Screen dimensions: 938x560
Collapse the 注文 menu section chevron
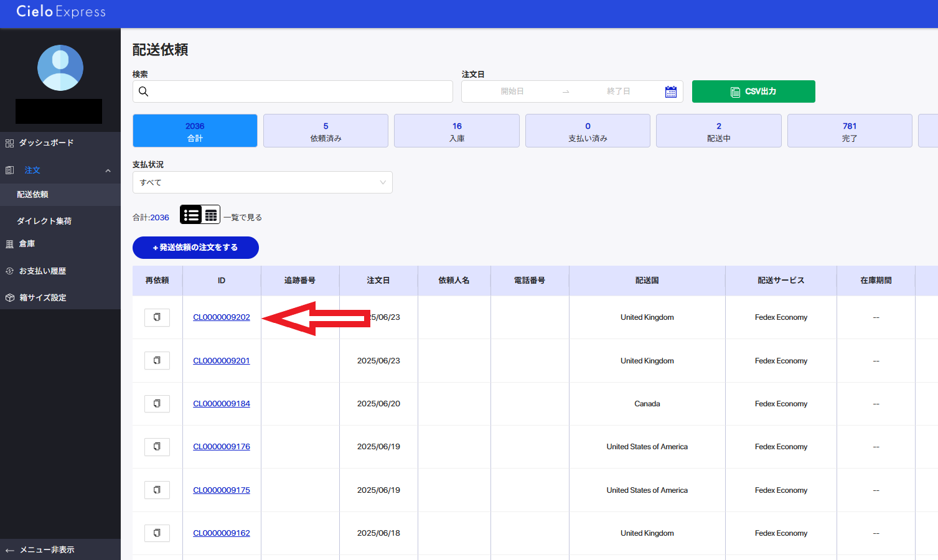(x=108, y=170)
